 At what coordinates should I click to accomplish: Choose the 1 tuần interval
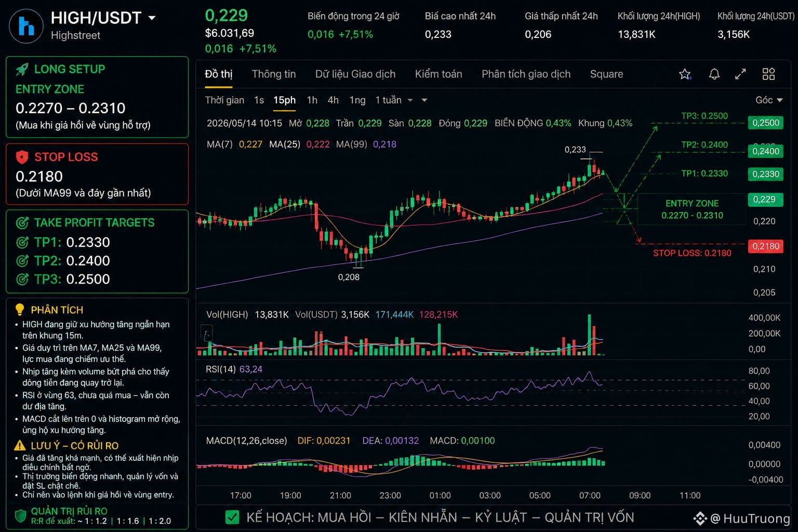coord(388,100)
